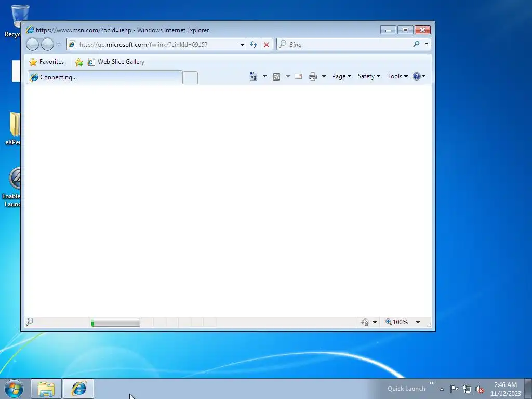This screenshot has height=399, width=532.
Task: Click the page loading progress bar
Action: (116, 322)
